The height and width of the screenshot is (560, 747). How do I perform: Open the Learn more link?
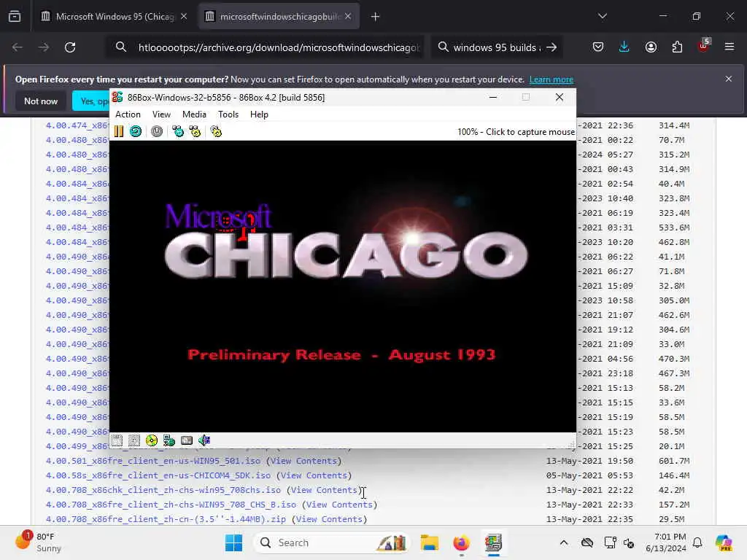[x=551, y=79]
